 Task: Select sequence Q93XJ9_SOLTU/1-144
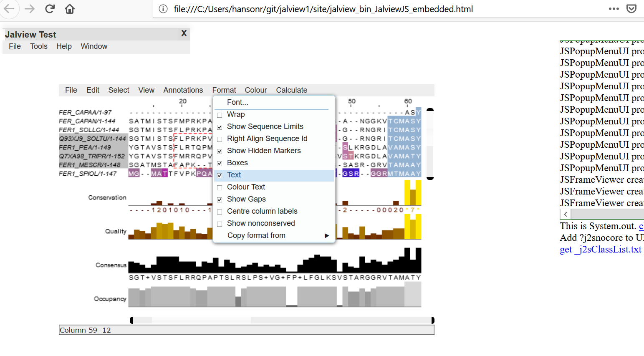[92, 139]
